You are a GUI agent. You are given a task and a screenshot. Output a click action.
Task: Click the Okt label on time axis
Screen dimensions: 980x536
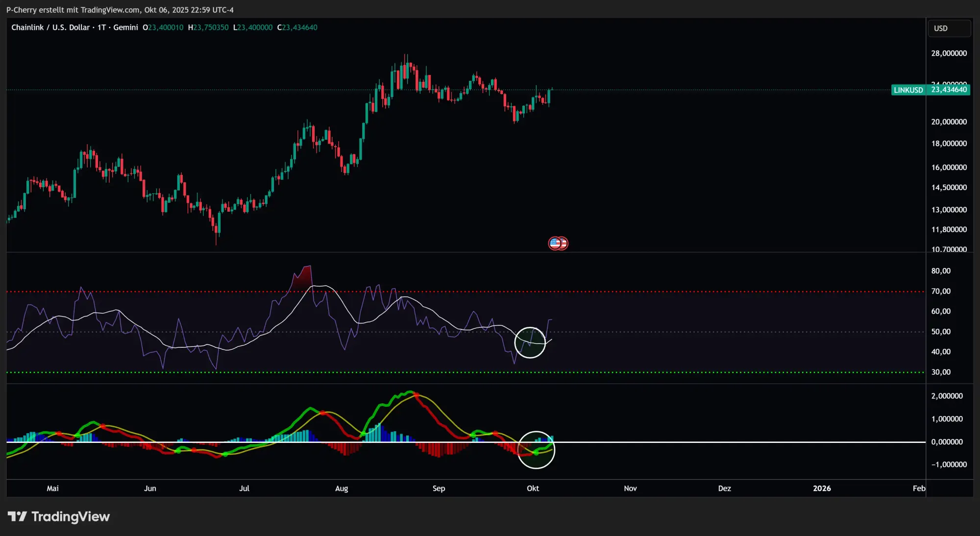point(533,488)
